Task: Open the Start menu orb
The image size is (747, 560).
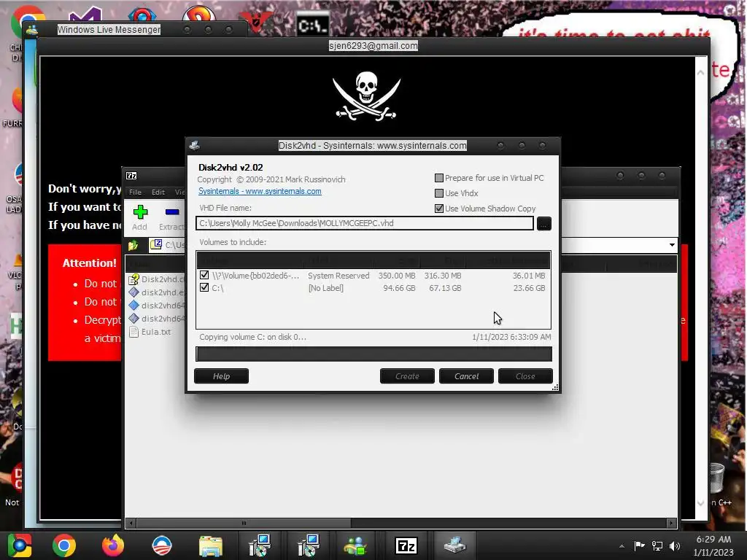Action: 20,545
